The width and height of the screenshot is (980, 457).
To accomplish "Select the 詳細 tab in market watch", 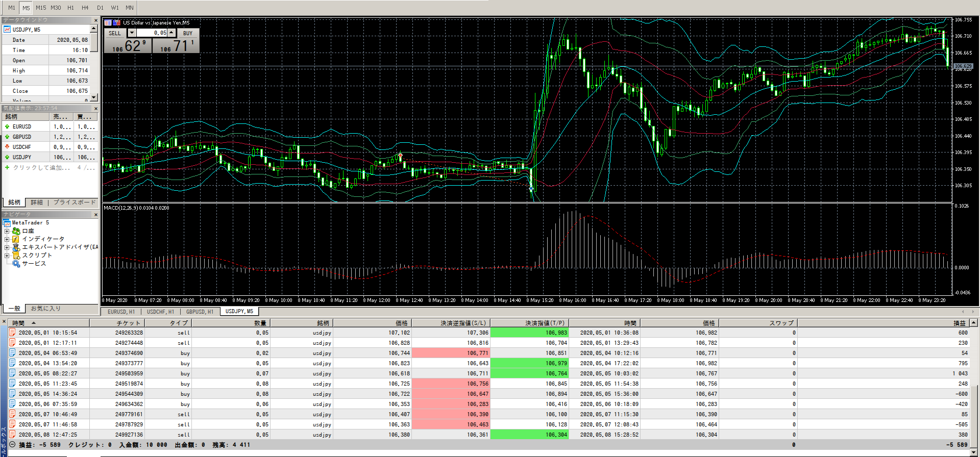I will click(x=37, y=202).
